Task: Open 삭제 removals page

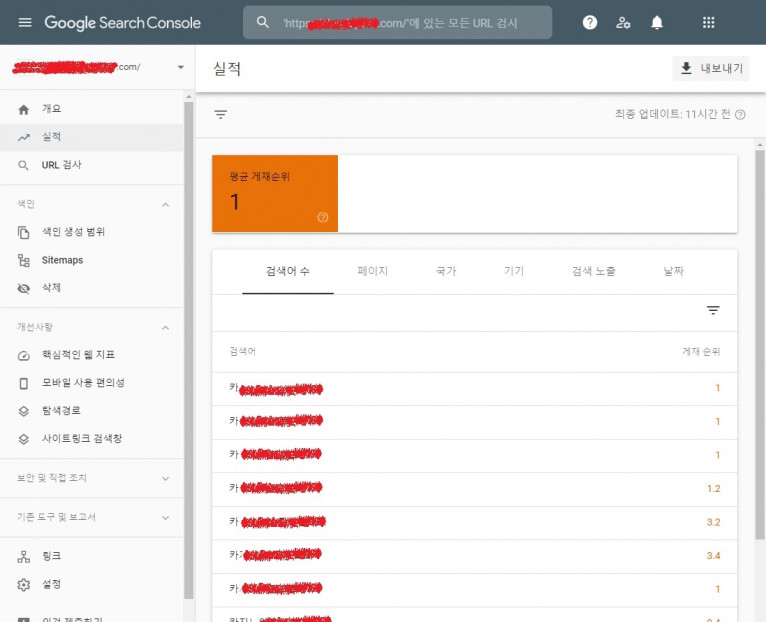Action: pos(92,288)
